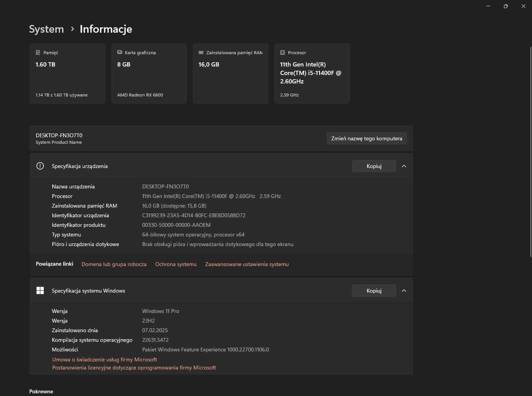Image resolution: width=532 pixels, height=396 pixels.
Task: Minimize the Settings window
Action: (x=488, y=6)
